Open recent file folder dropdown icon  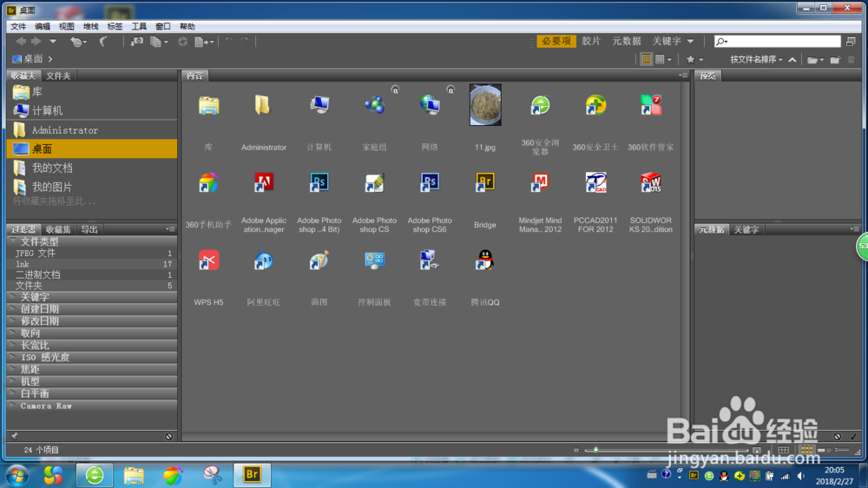click(815, 60)
